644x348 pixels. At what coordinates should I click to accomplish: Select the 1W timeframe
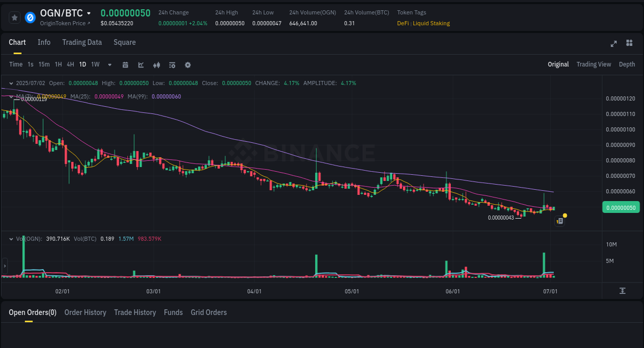pyautogui.click(x=95, y=64)
